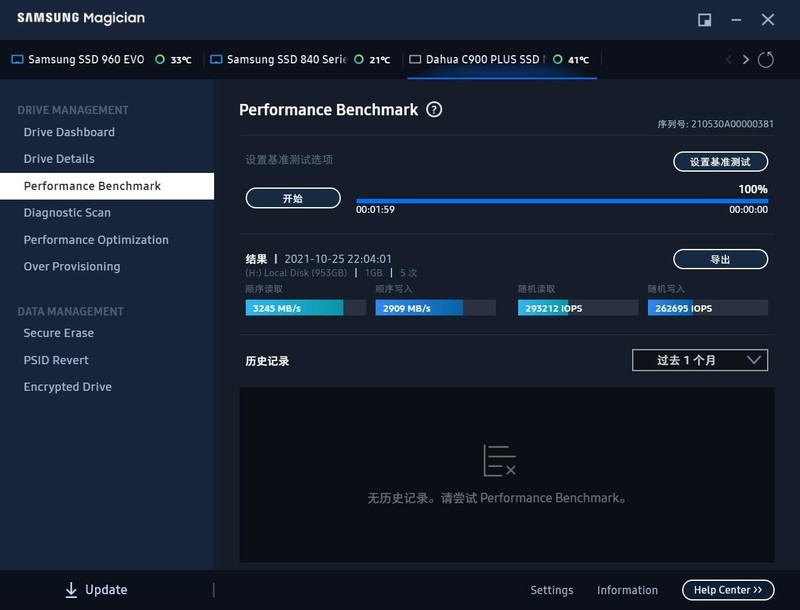Open Secure Erase from Data Management
Viewport: 800px width, 610px height.
coord(58,333)
